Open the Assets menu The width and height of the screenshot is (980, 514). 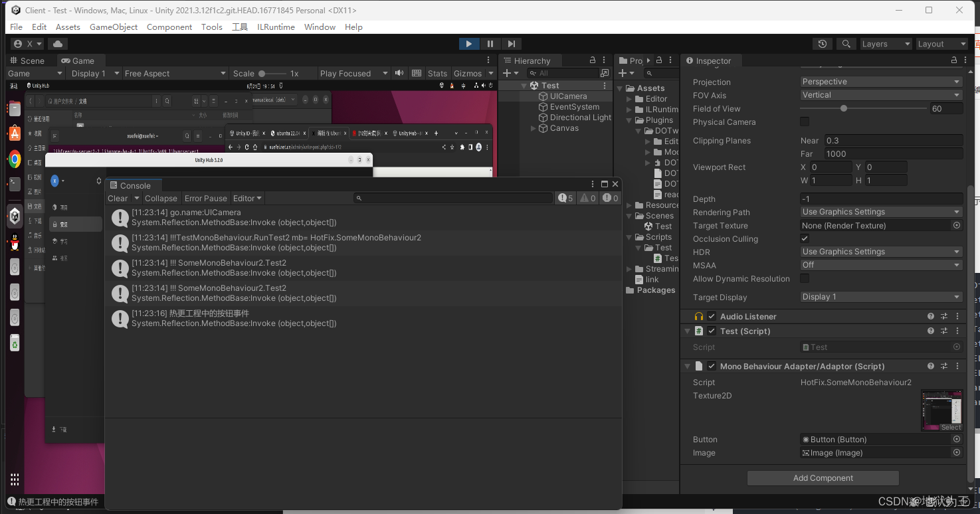[68, 27]
